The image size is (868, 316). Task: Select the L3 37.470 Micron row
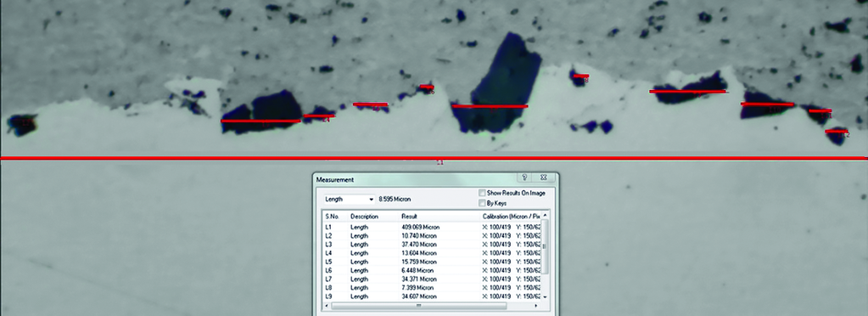pyautogui.click(x=433, y=245)
